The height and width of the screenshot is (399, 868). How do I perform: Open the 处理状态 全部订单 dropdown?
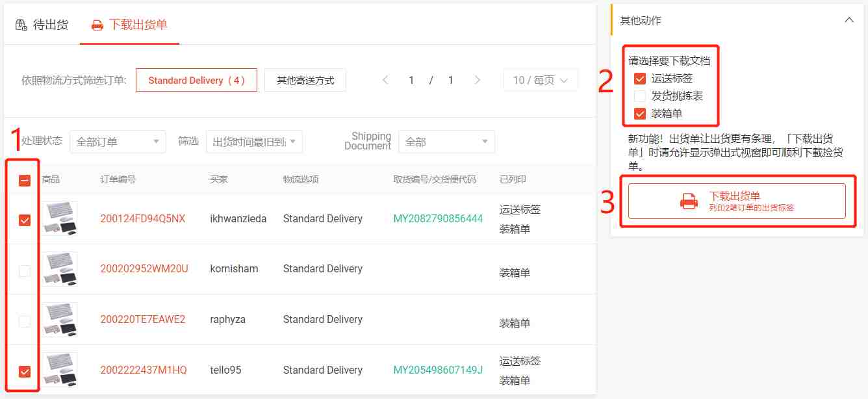118,142
